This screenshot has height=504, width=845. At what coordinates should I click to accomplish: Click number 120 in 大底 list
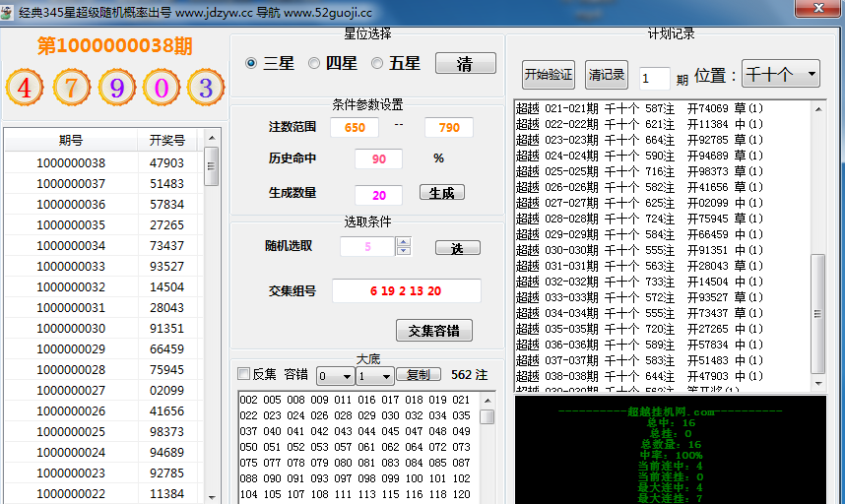[x=461, y=494]
